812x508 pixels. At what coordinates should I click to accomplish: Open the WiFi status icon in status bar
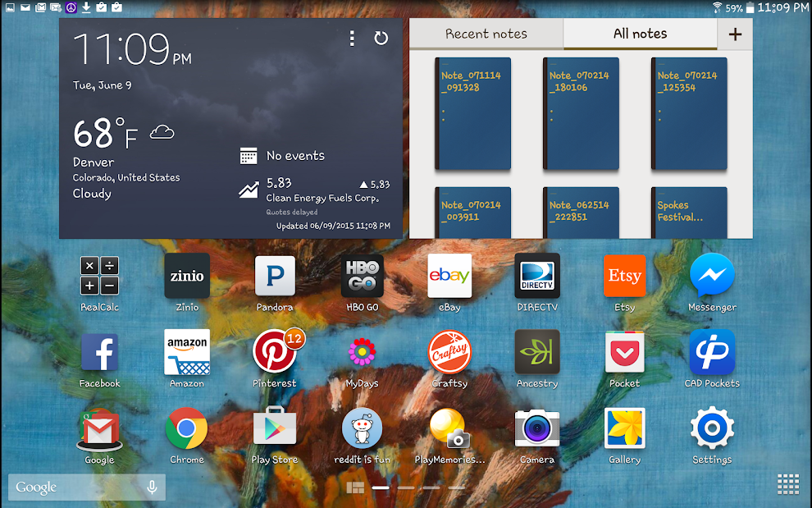click(717, 7)
